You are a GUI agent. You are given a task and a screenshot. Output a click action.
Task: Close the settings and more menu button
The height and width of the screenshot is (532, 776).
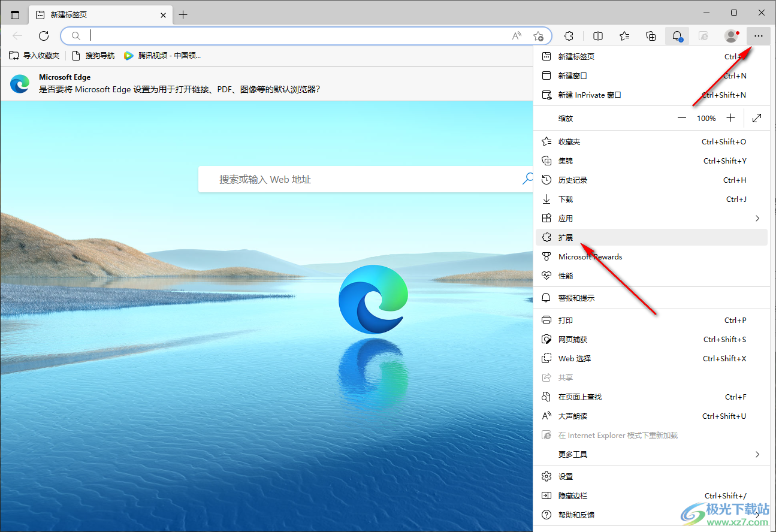point(759,36)
